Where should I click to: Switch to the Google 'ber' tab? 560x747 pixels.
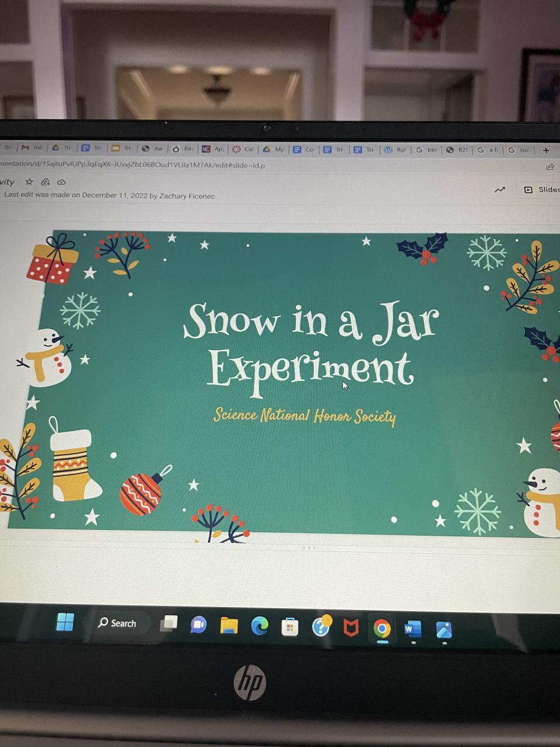pyautogui.click(x=426, y=150)
